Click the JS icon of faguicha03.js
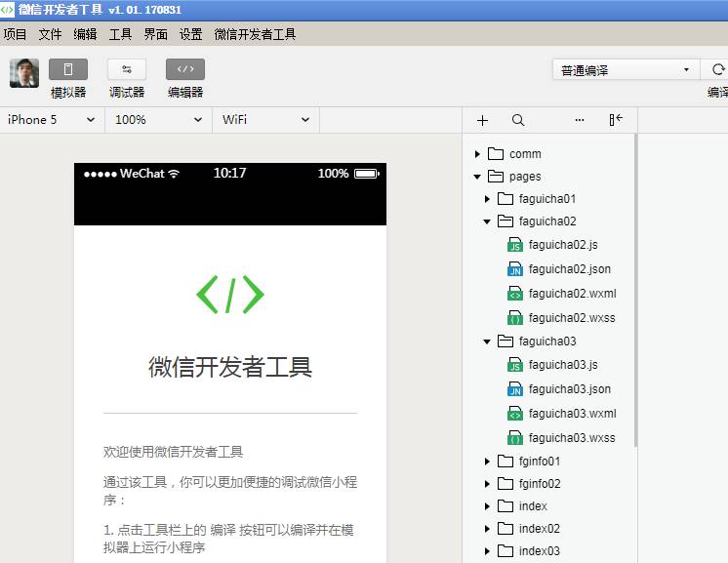The width and height of the screenshot is (728, 563). (515, 365)
